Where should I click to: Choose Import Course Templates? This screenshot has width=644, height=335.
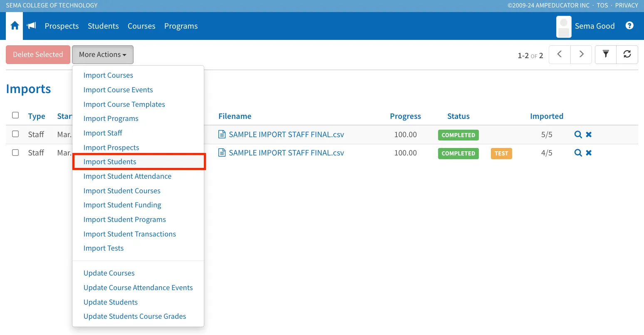(124, 104)
